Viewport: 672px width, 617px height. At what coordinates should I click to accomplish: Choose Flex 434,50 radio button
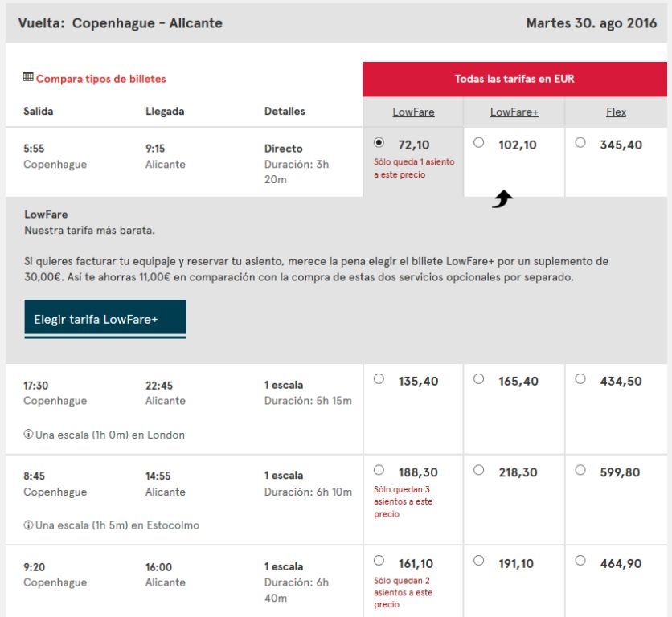[x=580, y=378]
